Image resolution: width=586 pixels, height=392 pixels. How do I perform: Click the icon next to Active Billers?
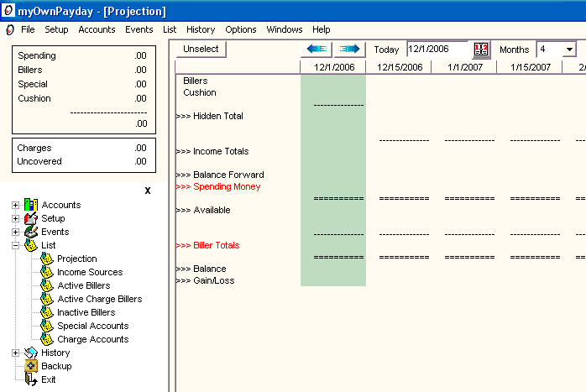47,285
